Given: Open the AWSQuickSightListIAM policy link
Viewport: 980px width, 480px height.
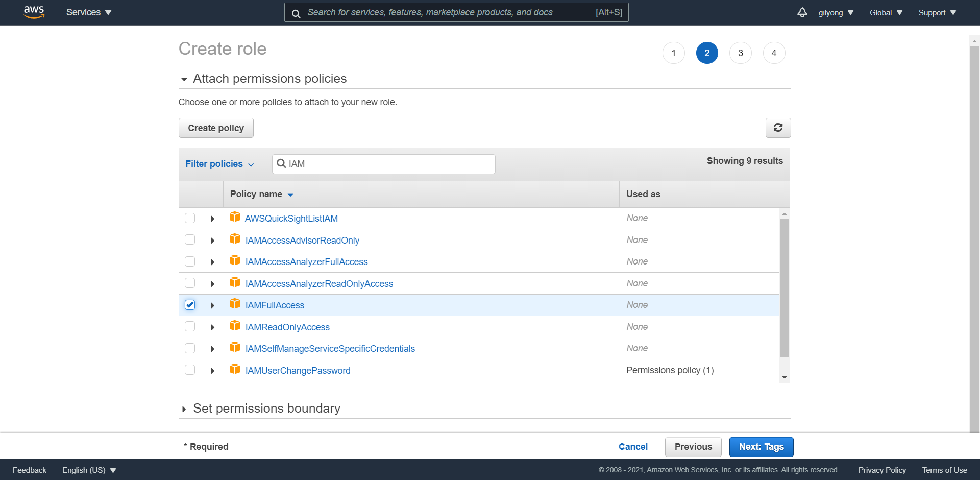Looking at the screenshot, I should 291,219.
